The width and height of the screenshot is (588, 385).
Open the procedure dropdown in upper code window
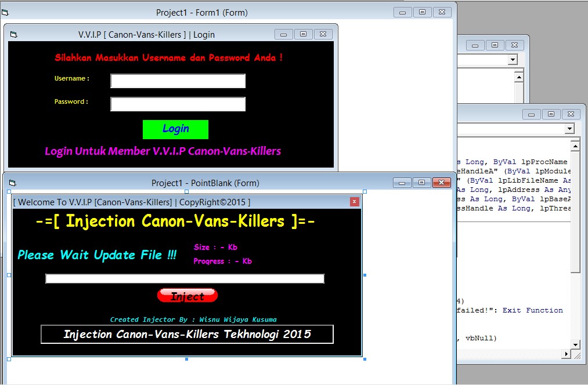coord(513,60)
